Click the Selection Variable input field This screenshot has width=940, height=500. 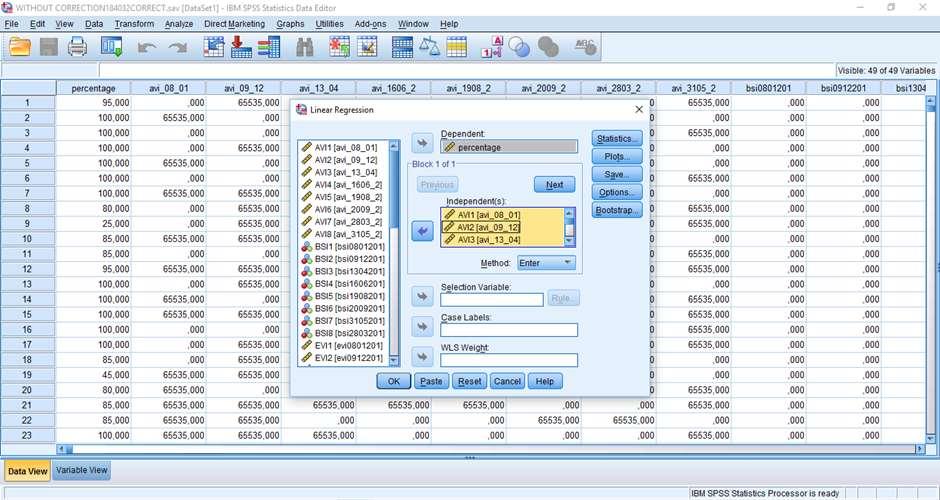tap(492, 300)
